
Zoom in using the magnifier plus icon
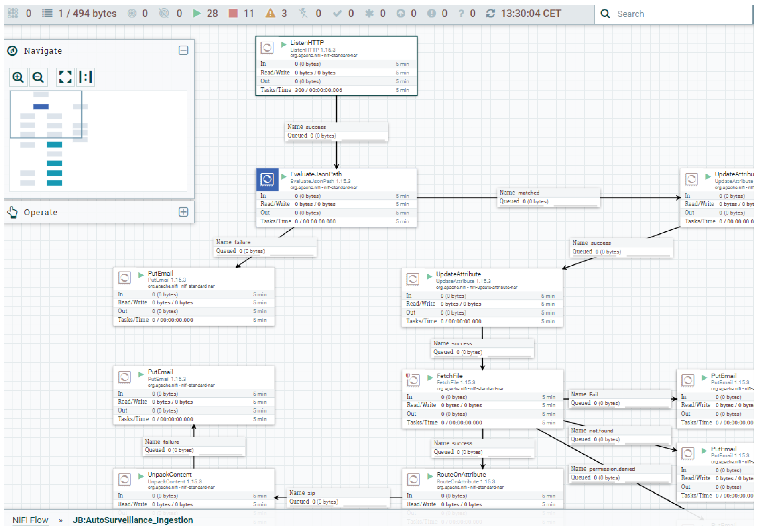(18, 77)
